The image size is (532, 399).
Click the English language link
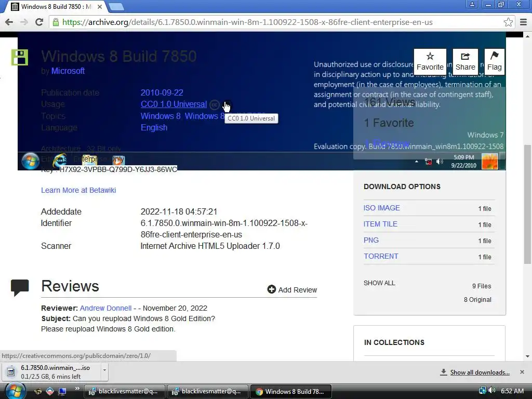point(154,128)
